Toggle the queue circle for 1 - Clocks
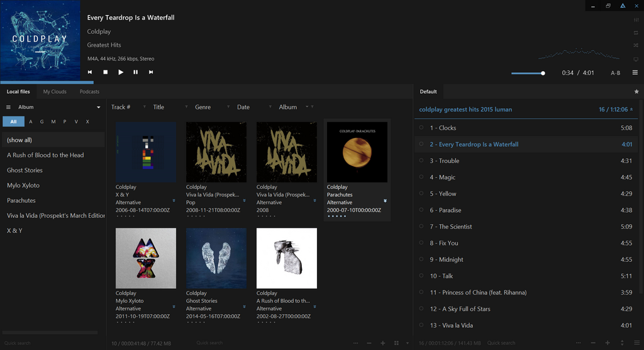 tap(421, 128)
